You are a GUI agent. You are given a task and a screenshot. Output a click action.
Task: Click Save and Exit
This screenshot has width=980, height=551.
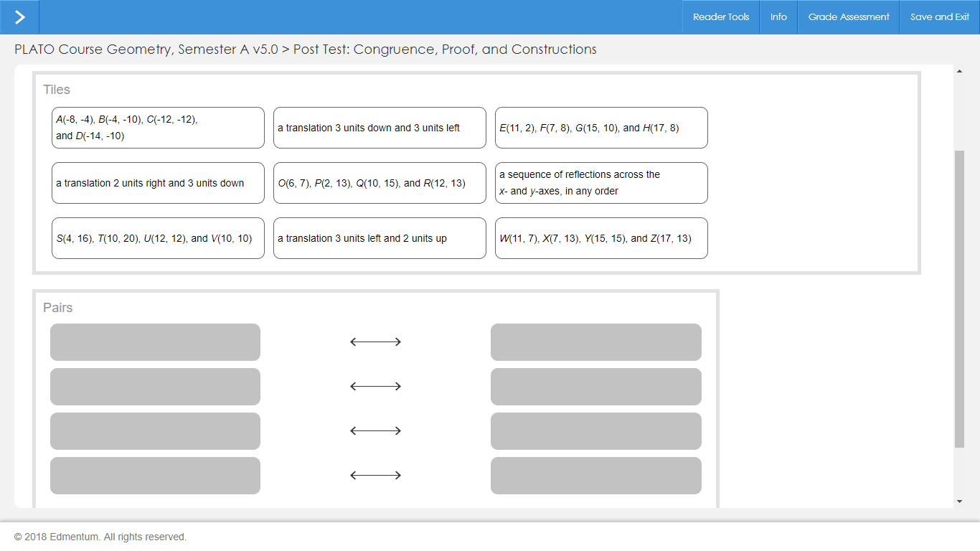point(939,17)
